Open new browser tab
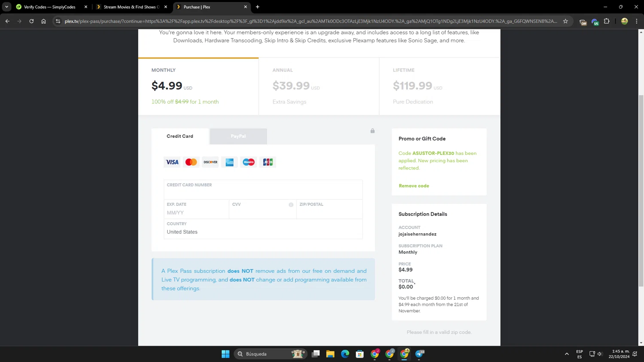Screen dimensions: 644x362 258,7
